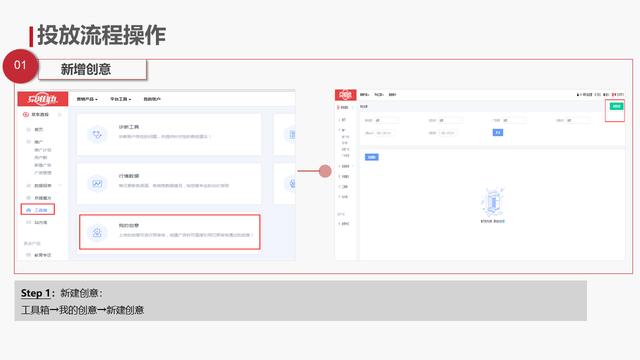Click the user account icon at right screenshot top-right
This screenshot has width=640, height=360.
(x=578, y=95)
